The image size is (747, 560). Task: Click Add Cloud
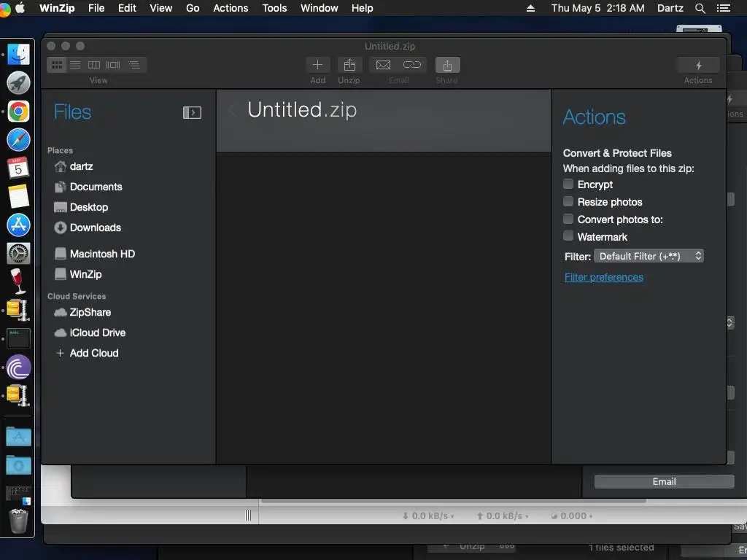[x=94, y=354]
